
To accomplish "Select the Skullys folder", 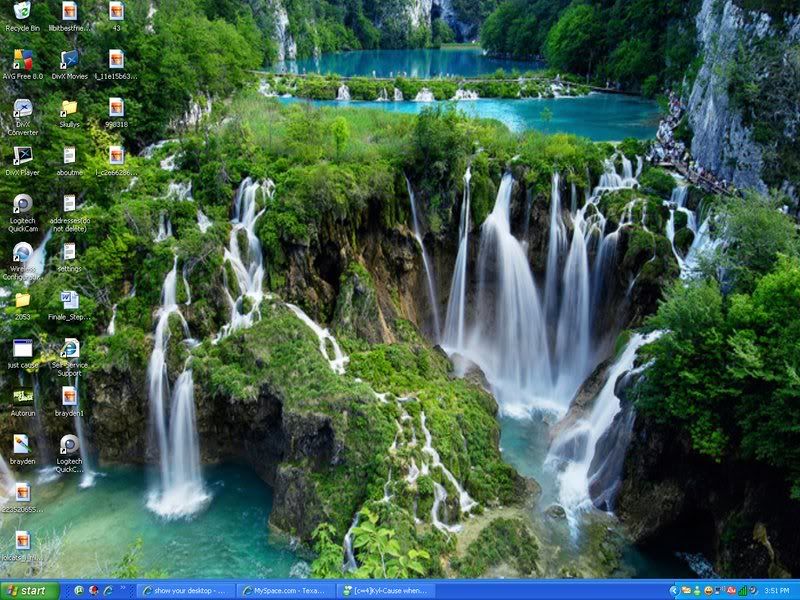I will pos(69,108).
